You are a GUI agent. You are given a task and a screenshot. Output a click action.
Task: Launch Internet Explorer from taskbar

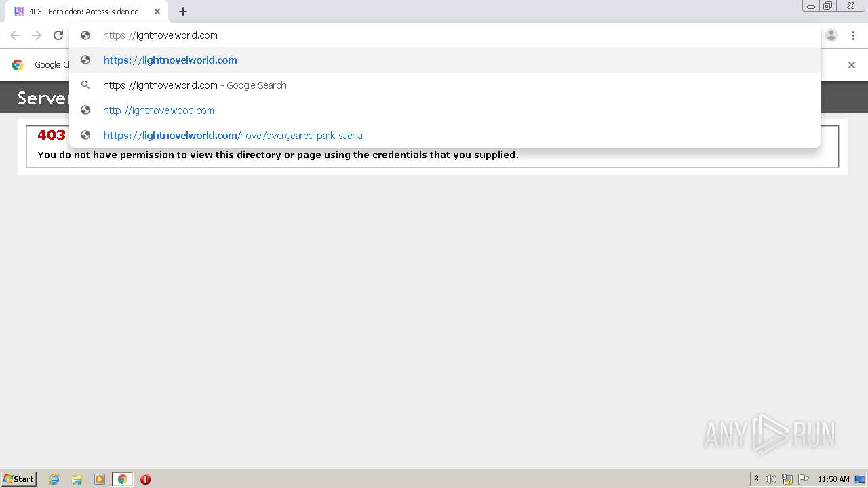click(54, 479)
